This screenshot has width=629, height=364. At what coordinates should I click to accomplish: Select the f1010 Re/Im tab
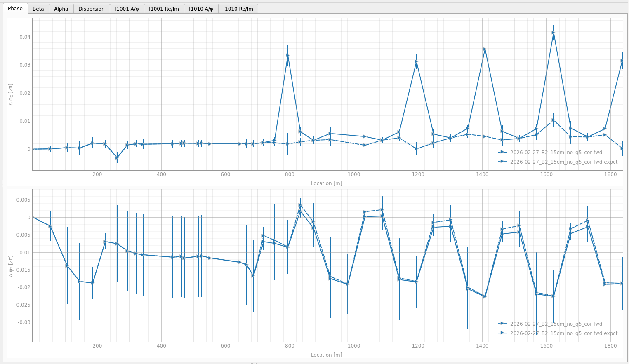(x=238, y=9)
